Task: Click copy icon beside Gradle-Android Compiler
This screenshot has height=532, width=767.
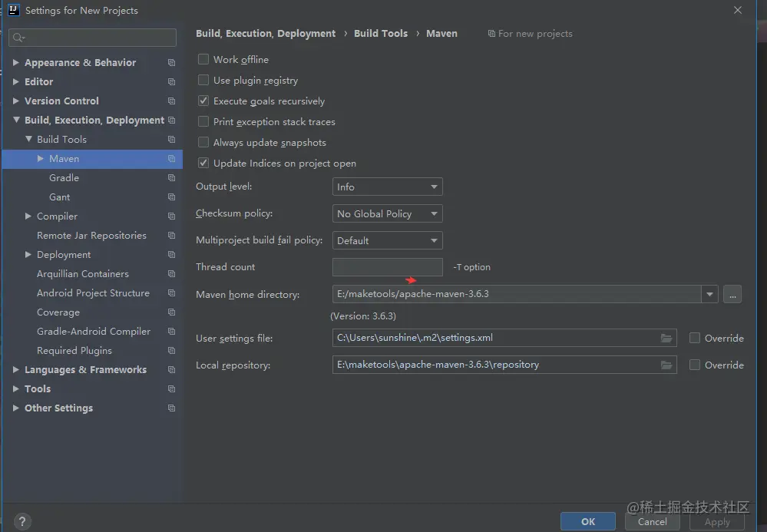Action: coord(171,331)
